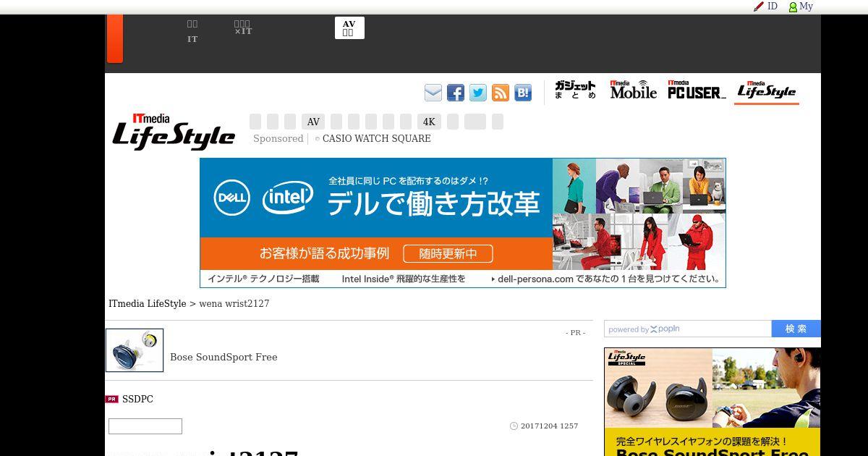Click the Hatena Bookmark B! icon
The image size is (868, 456).
pyautogui.click(x=522, y=93)
